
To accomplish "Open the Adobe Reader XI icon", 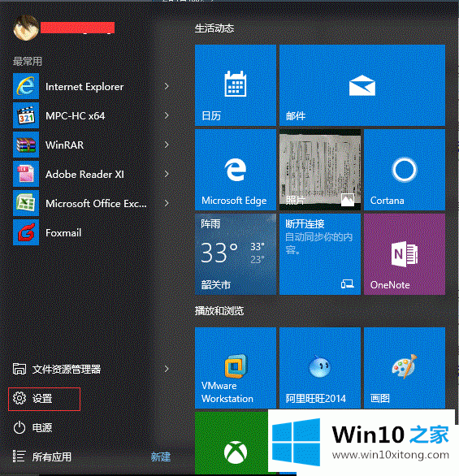I will click(26, 174).
